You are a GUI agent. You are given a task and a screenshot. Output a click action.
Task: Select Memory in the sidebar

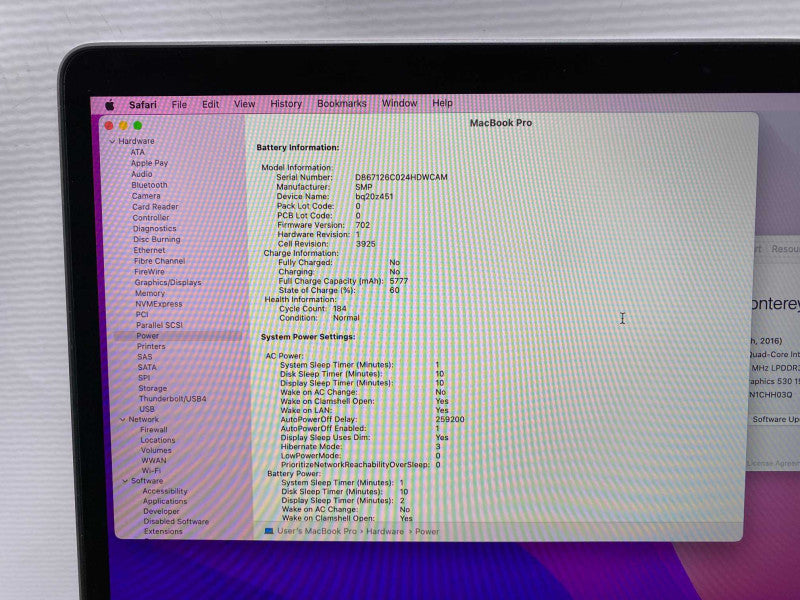[x=150, y=293]
